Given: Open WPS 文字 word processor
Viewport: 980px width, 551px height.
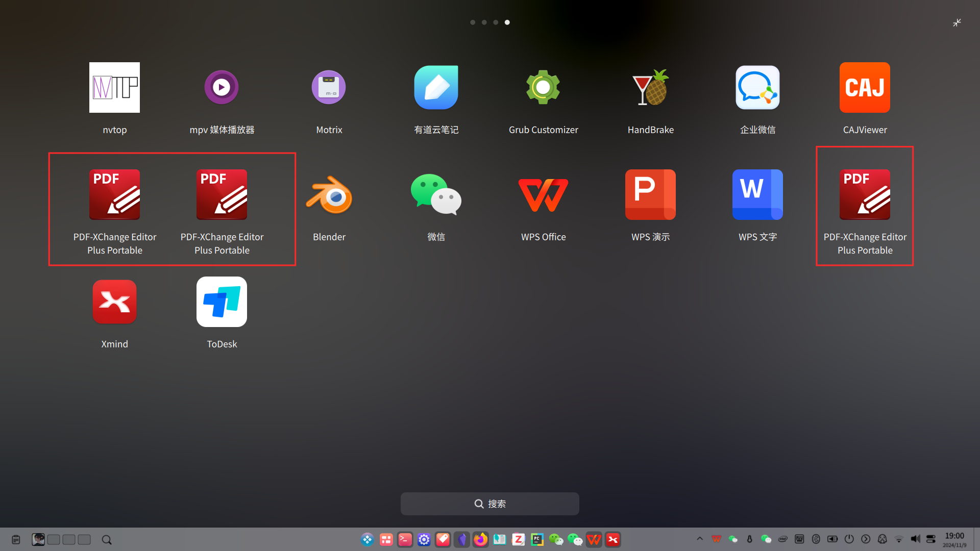Looking at the screenshot, I should coord(757,194).
